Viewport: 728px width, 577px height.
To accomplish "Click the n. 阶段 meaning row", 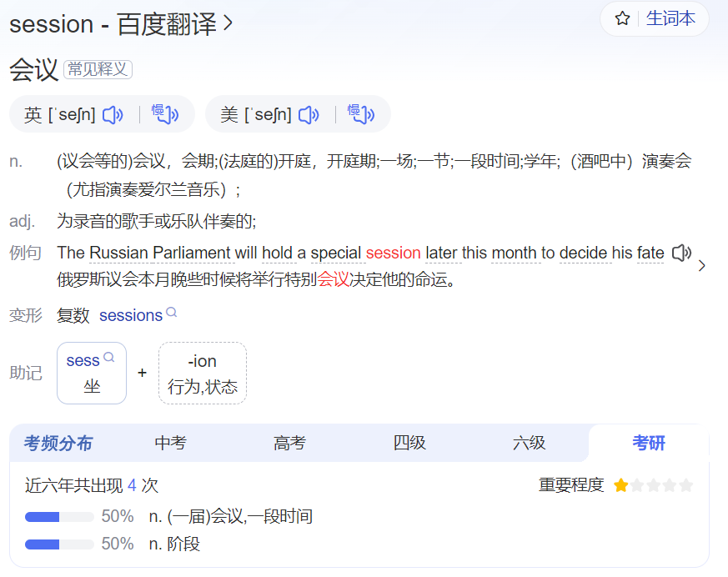I will coord(174,544).
